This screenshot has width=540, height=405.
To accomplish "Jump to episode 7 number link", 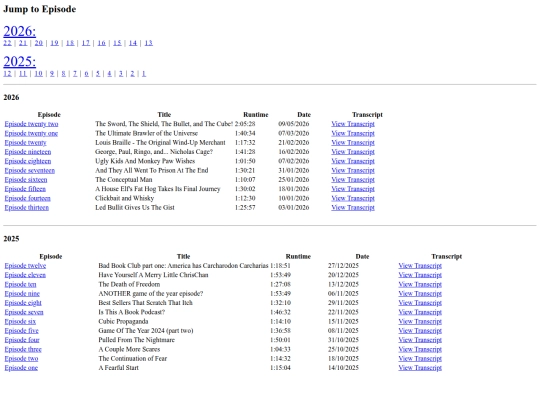I will pos(75,73).
